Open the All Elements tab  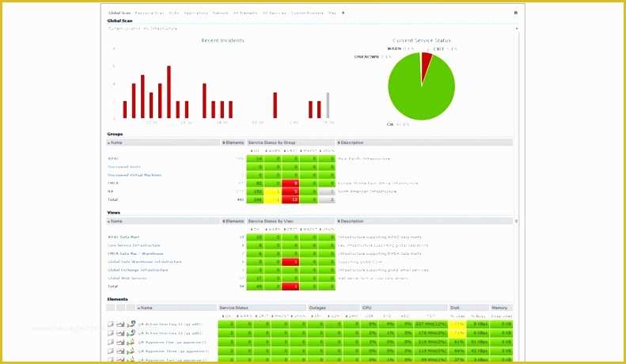click(x=245, y=13)
